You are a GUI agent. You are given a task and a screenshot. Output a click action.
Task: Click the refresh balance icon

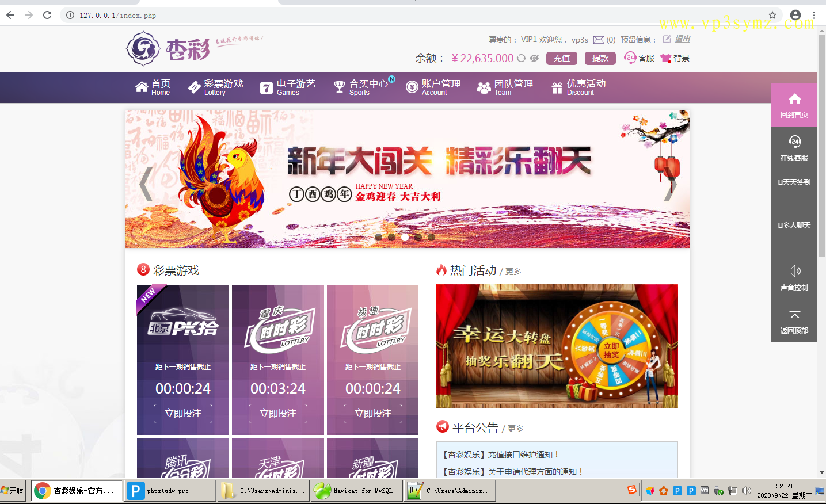coord(521,58)
